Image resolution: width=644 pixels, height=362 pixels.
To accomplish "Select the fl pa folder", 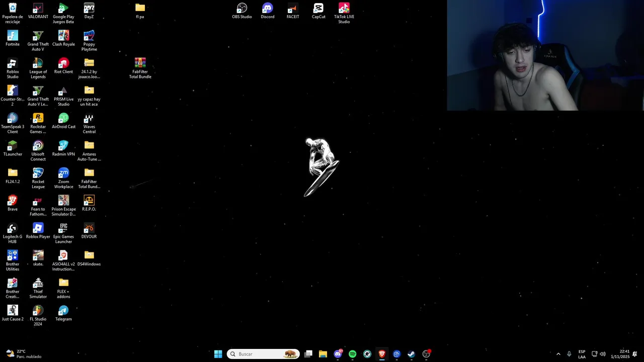I will click(x=140, y=11).
